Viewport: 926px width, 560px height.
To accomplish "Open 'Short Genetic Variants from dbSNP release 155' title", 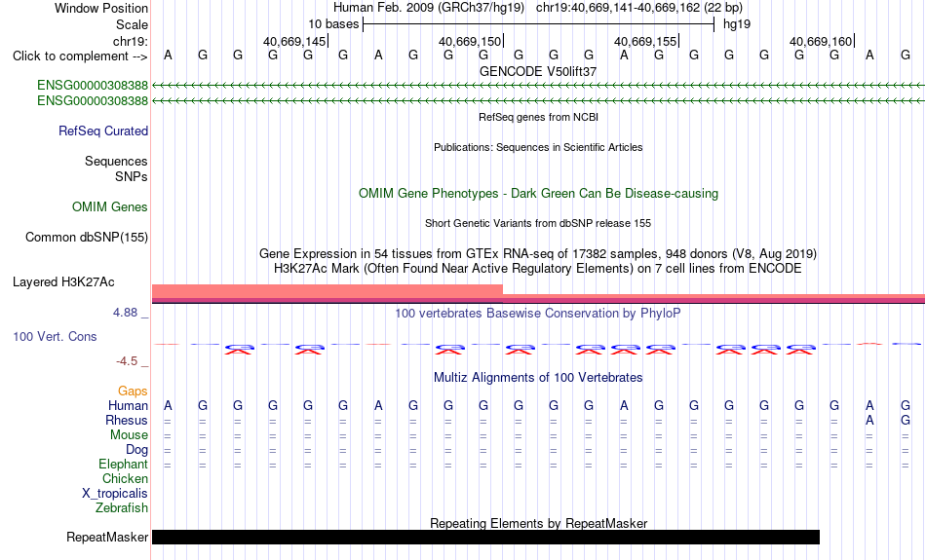I will pos(538,223).
